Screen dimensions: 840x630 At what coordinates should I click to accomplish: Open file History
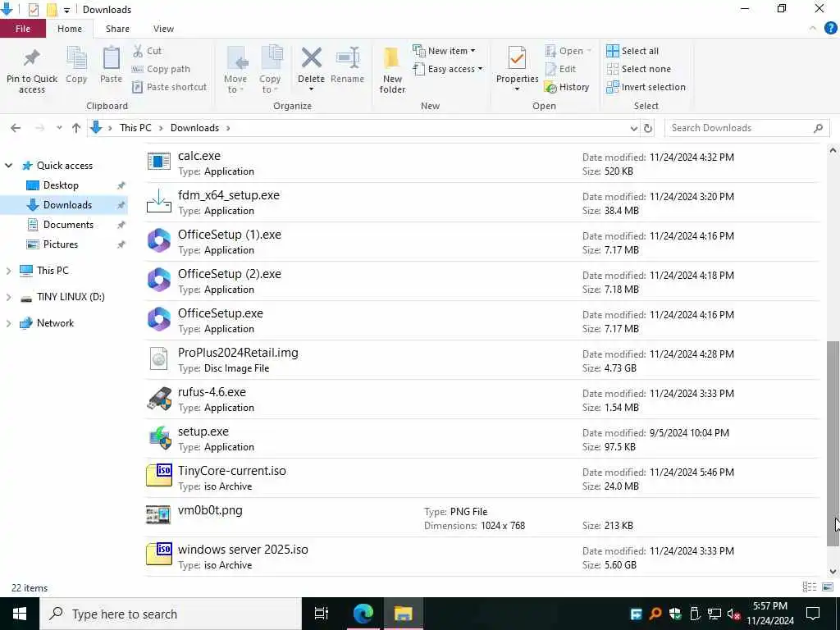[x=567, y=87]
